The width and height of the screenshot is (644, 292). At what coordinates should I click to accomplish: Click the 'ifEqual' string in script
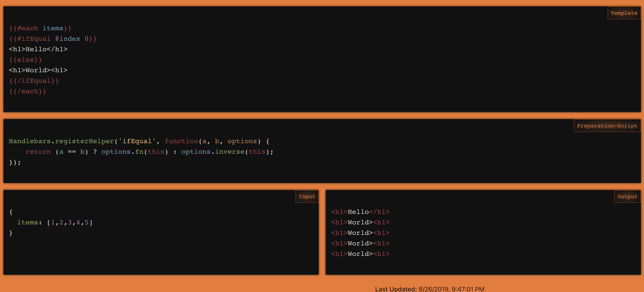coord(137,141)
